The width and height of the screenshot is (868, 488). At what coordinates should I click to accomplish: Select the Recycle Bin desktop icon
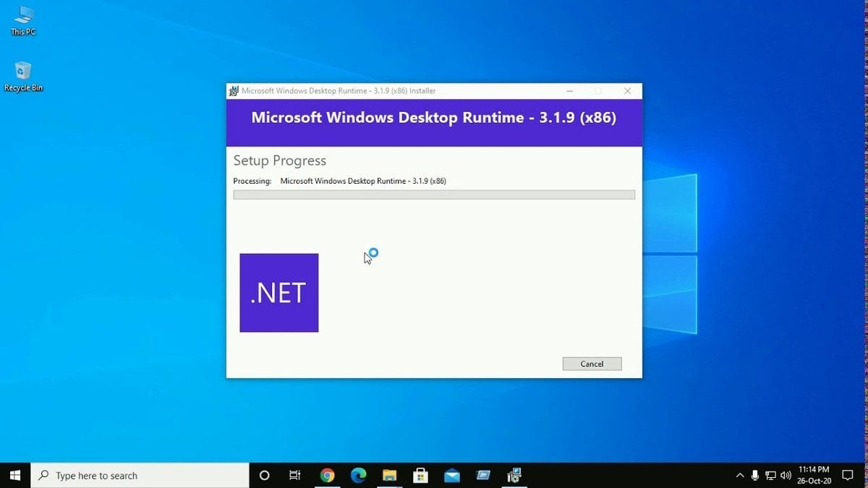pos(23,77)
